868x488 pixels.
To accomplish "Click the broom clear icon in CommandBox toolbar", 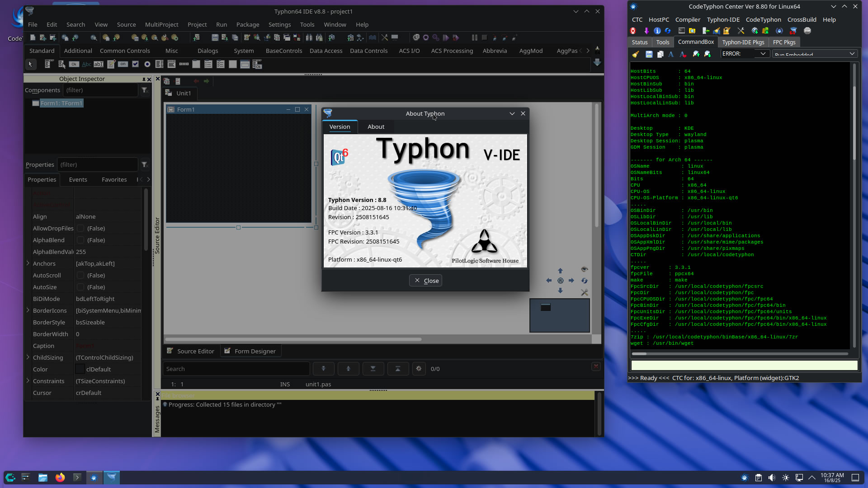I will point(636,54).
